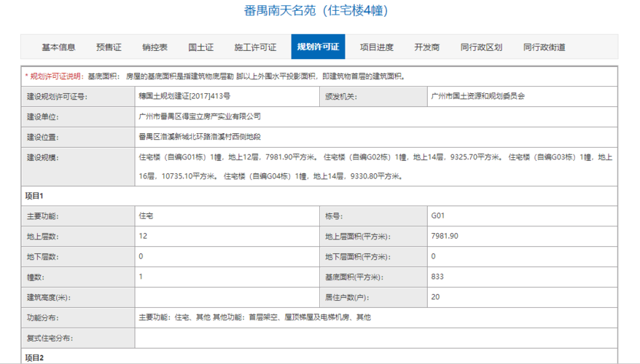Switch to the 开发商 tab
The image size is (640, 364).
pyautogui.click(x=426, y=47)
